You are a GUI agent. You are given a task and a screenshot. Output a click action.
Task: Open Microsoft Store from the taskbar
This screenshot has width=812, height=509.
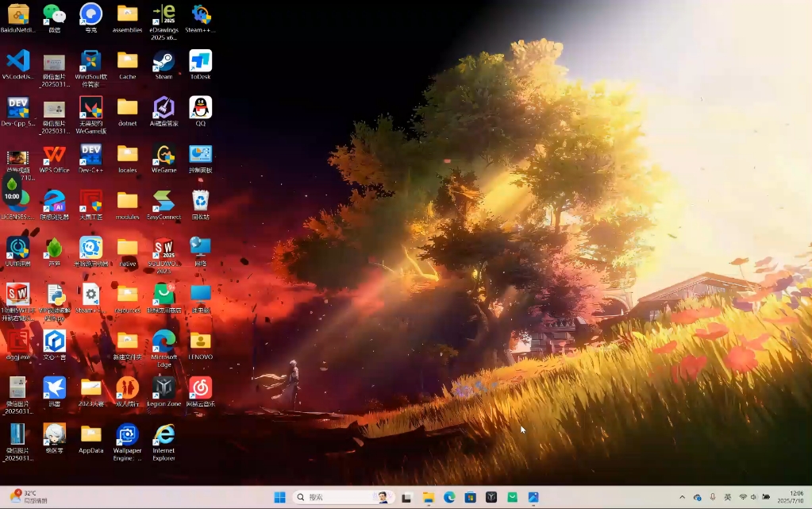[470, 498]
